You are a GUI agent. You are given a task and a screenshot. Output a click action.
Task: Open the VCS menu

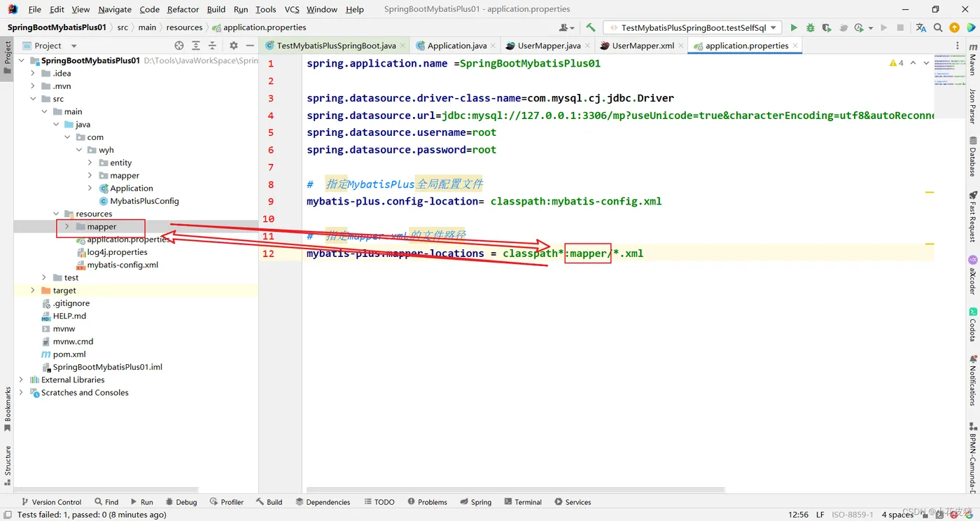(292, 10)
